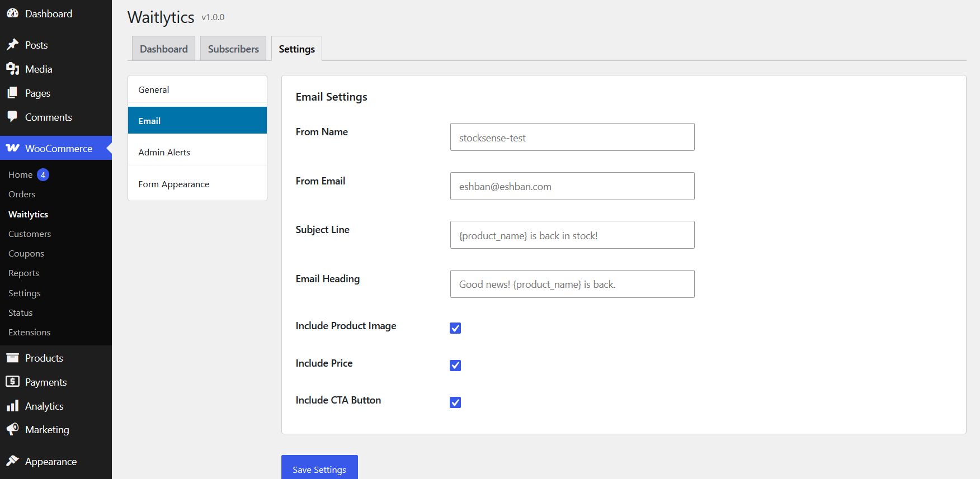Focus the From Email input field
980x479 pixels.
(572, 186)
